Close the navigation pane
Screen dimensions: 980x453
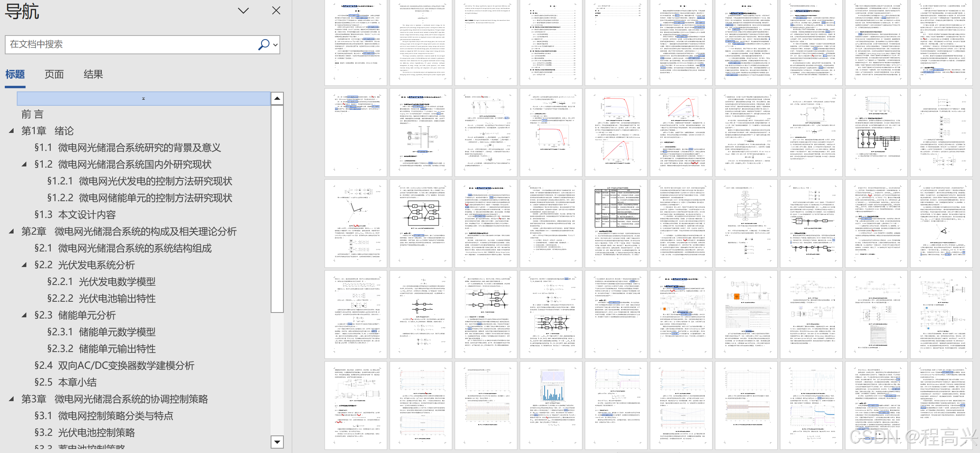(x=276, y=11)
